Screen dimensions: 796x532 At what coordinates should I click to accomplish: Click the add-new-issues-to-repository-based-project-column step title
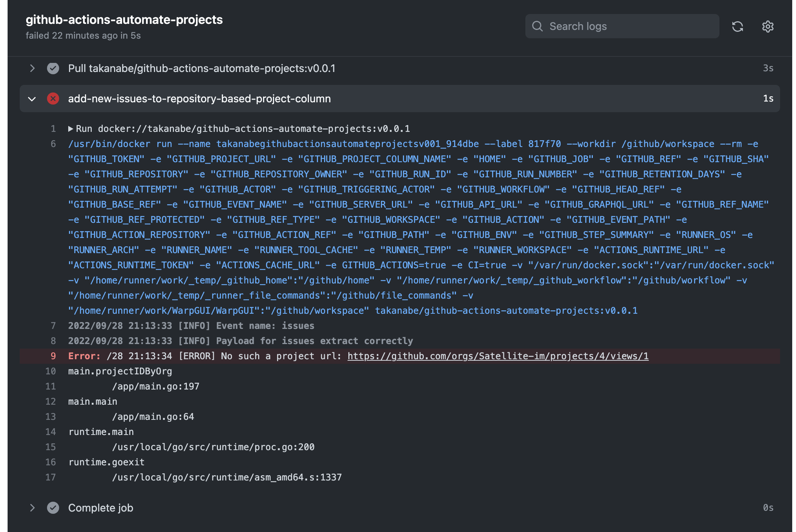pyautogui.click(x=199, y=99)
